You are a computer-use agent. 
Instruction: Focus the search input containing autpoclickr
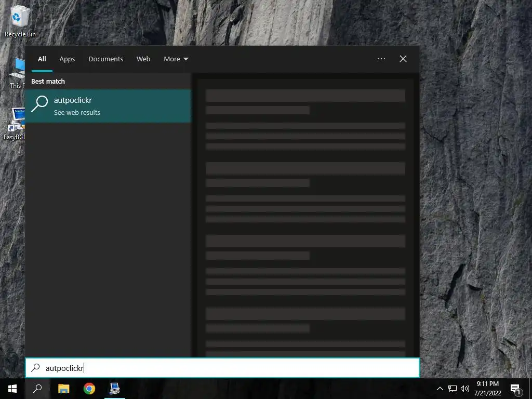222,368
